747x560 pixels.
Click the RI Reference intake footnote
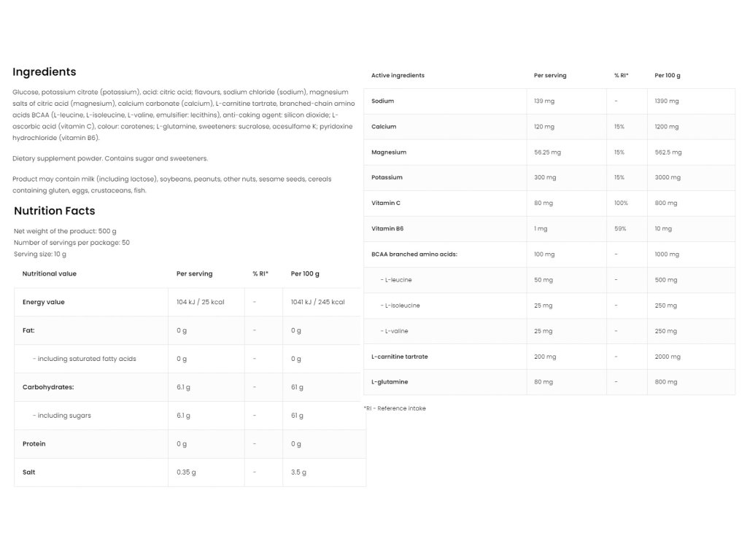tap(395, 408)
